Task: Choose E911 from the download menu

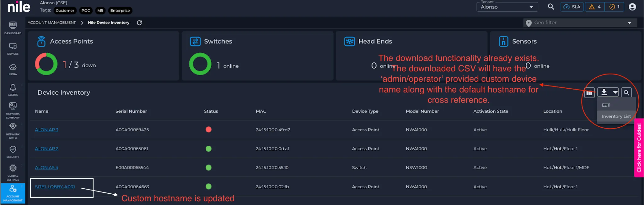Action: click(x=616, y=105)
